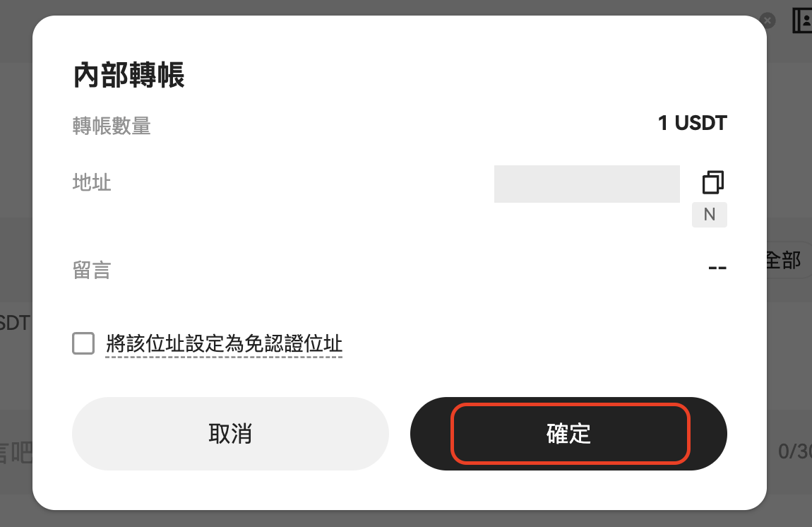Tick the 免認證位址 checkbox
The image size is (812, 527).
point(83,344)
